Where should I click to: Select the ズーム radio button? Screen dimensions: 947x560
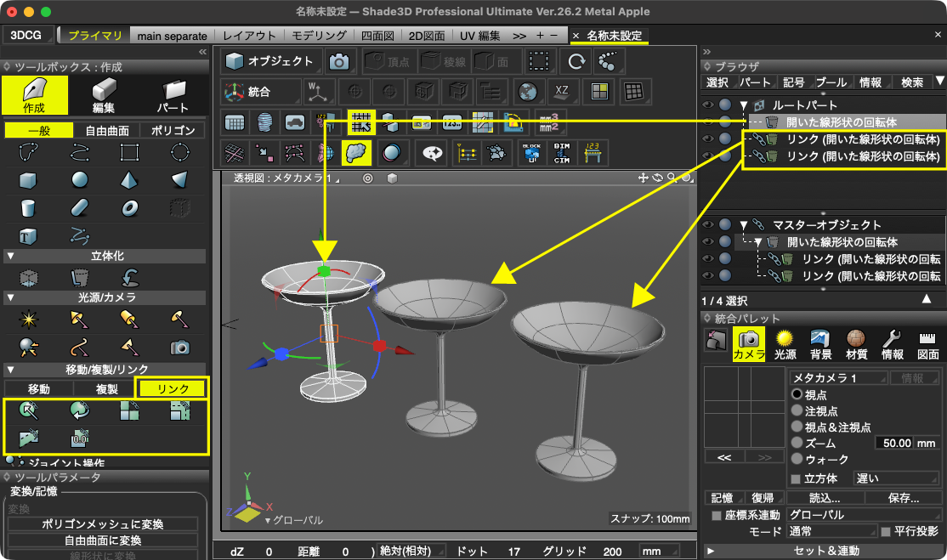[x=797, y=443]
